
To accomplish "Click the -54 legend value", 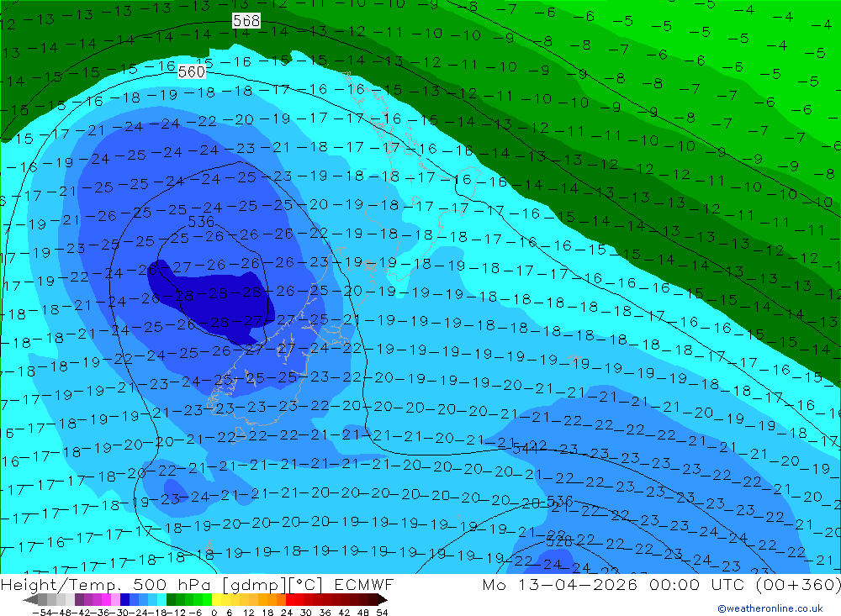I will click(42, 613).
